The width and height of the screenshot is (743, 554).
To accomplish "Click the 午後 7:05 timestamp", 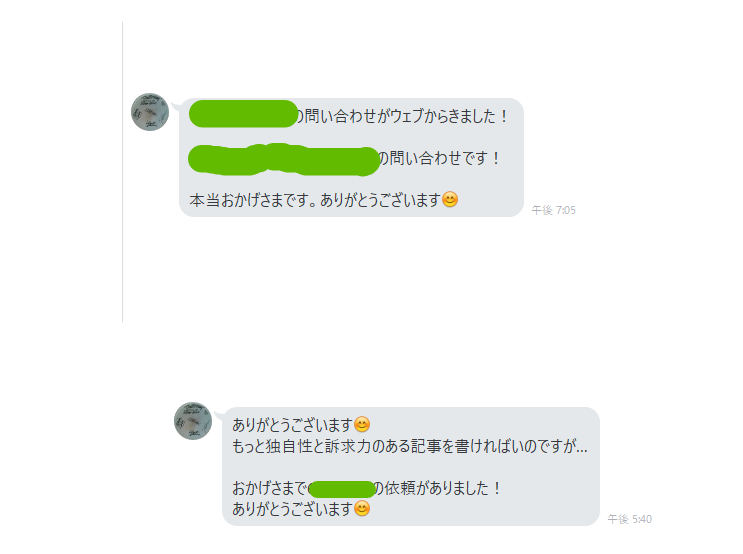I will point(553,210).
